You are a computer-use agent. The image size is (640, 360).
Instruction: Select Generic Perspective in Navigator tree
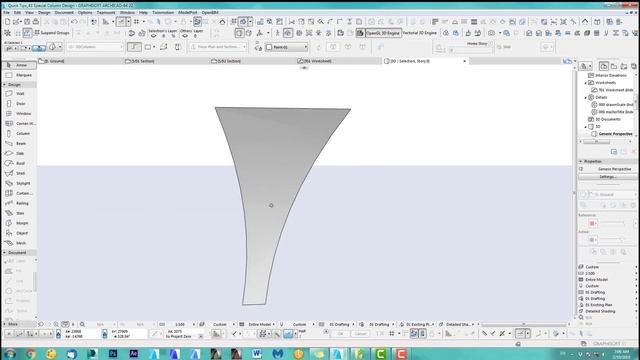pyautogui.click(x=615, y=134)
